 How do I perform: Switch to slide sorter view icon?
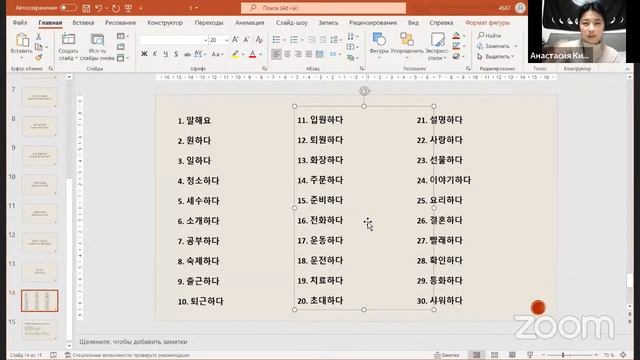coord(494,355)
